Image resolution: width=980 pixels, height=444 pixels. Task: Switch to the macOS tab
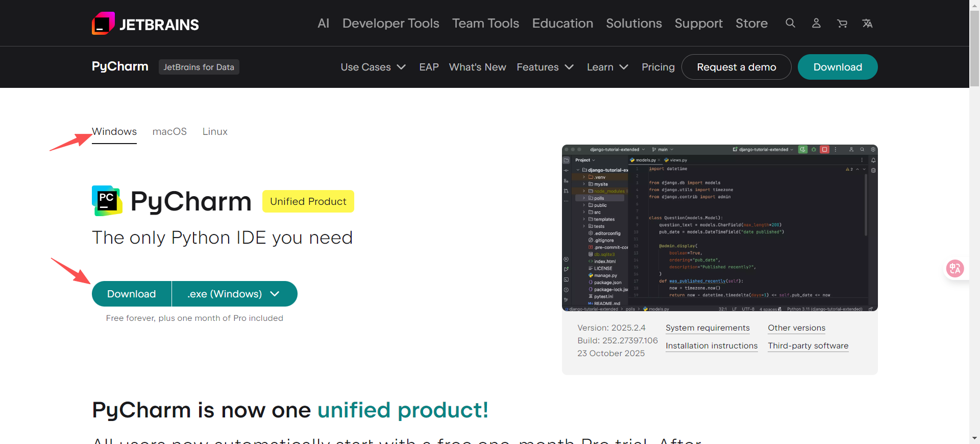click(169, 131)
